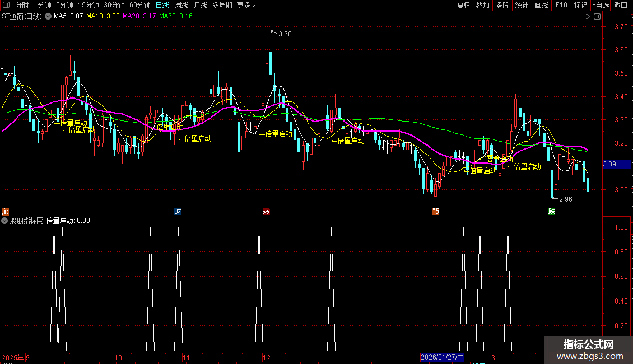Select the 15分钟 period tab
The height and width of the screenshot is (364, 633).
pyautogui.click(x=89, y=5)
